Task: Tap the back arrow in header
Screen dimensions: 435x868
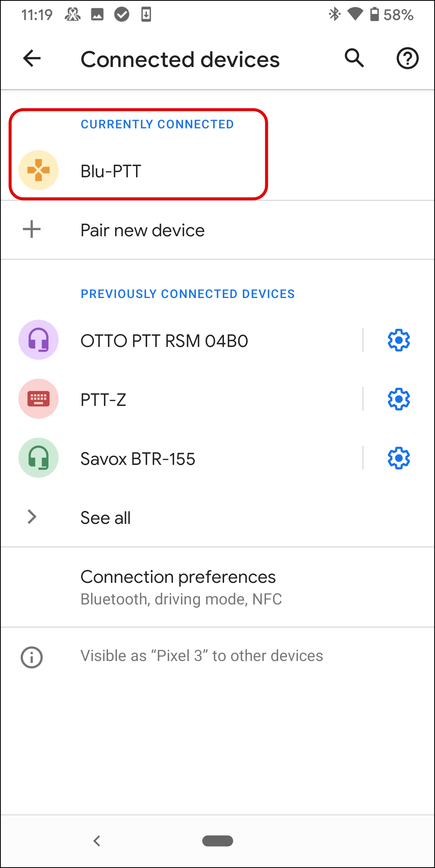Action: (32, 59)
